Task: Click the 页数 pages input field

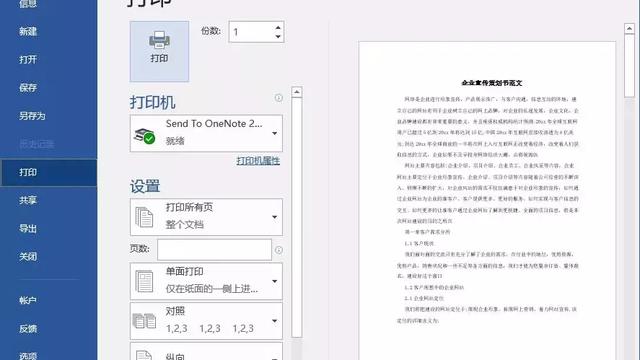Action: coord(214,249)
